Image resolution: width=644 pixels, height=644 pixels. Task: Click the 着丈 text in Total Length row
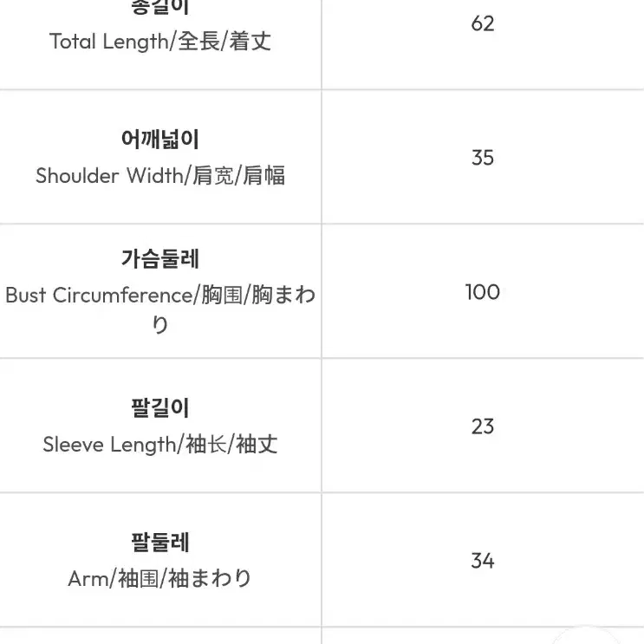[x=250, y=42]
